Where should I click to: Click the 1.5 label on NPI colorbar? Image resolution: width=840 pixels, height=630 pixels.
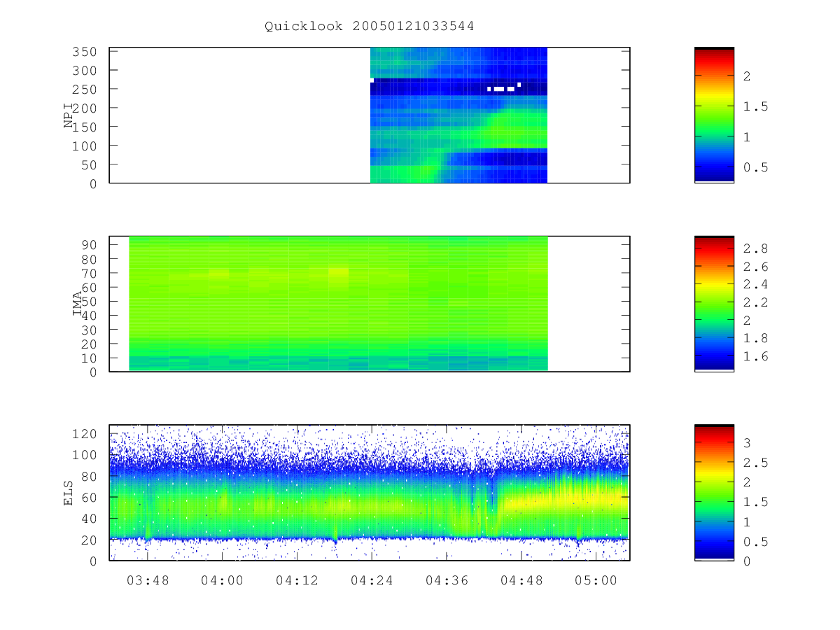pos(755,106)
